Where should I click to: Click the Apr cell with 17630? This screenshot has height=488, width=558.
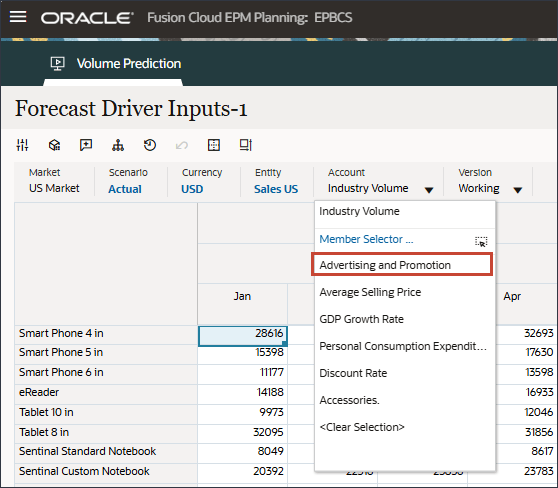[527, 354]
